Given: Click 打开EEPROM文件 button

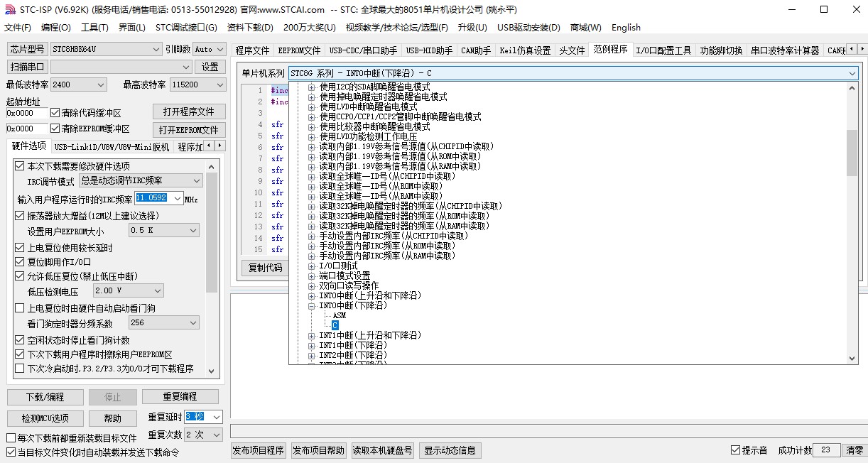Looking at the screenshot, I should click(x=189, y=130).
